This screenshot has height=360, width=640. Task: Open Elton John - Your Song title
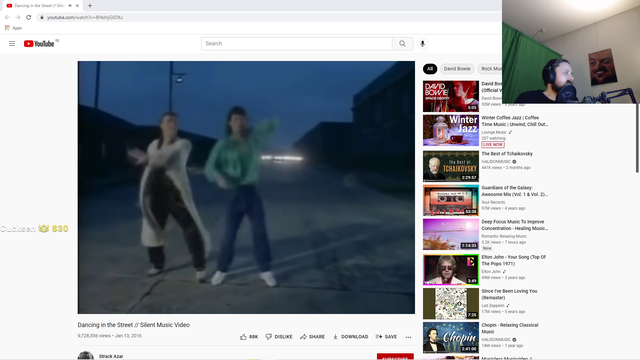click(x=513, y=260)
